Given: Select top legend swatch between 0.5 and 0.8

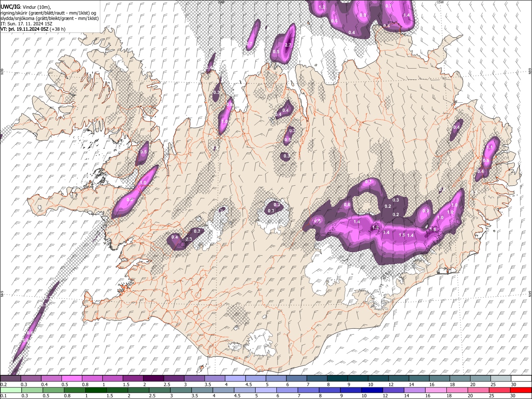Looking at the screenshot, I should click(71, 379).
